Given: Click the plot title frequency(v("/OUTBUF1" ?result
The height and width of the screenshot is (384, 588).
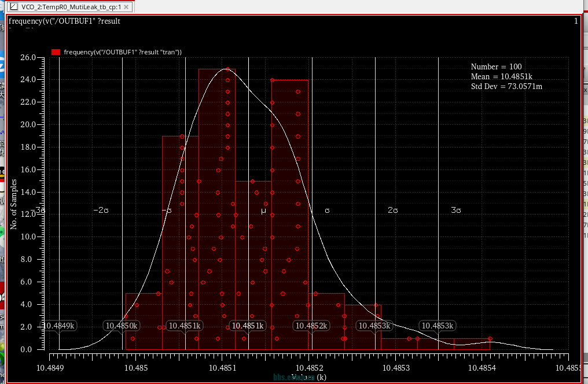Looking at the screenshot, I should point(64,21).
